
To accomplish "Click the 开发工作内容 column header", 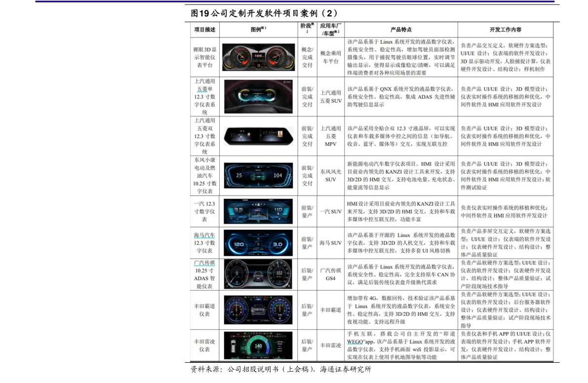I will tap(505, 30).
